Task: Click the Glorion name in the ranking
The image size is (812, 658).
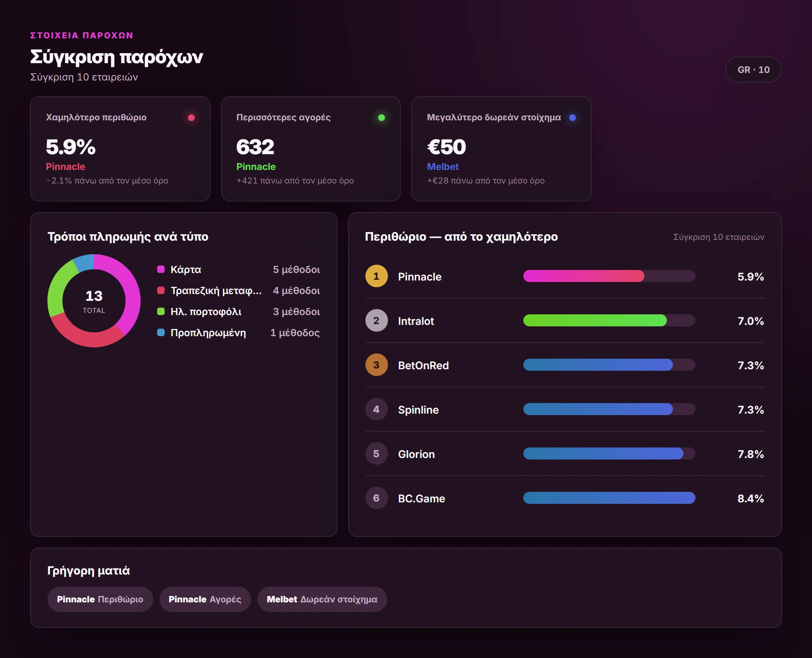Action: tap(417, 454)
